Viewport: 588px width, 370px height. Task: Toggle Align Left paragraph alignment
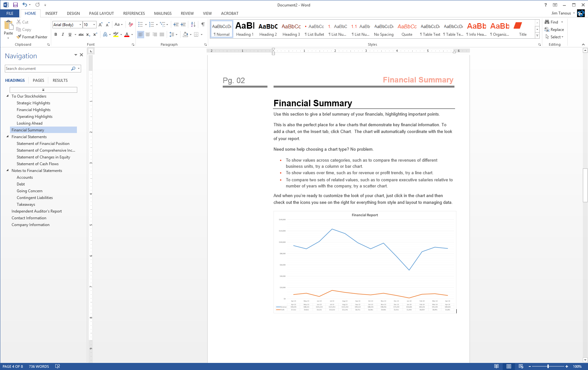point(141,34)
